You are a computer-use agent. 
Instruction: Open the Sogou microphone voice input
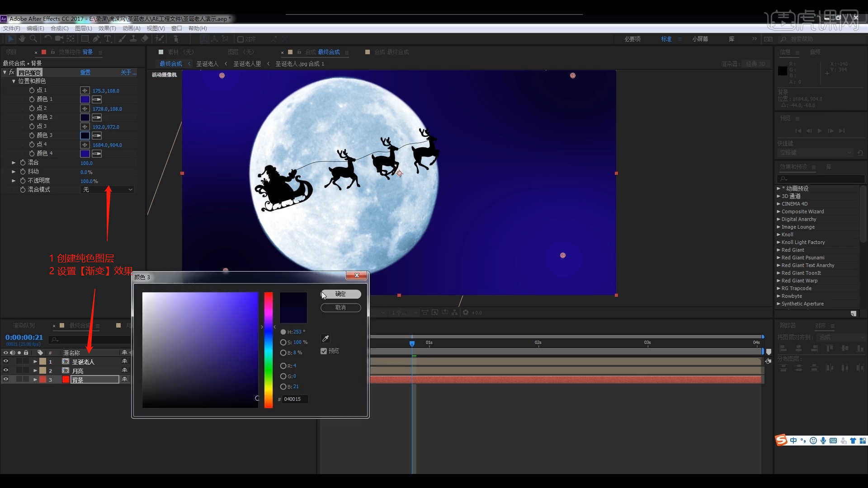click(x=823, y=441)
